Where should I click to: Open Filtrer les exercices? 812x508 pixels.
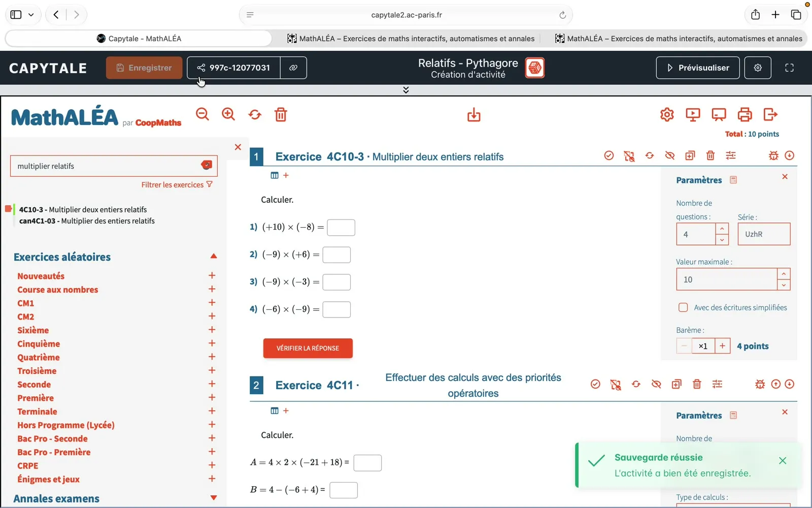[177, 185]
